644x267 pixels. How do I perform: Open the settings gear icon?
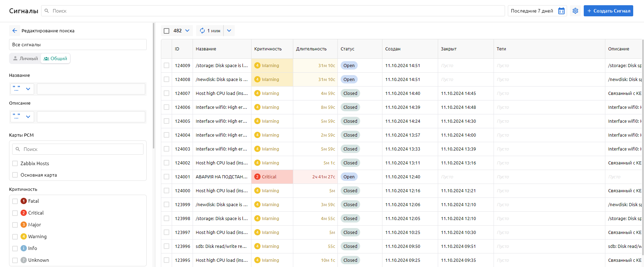[575, 11]
